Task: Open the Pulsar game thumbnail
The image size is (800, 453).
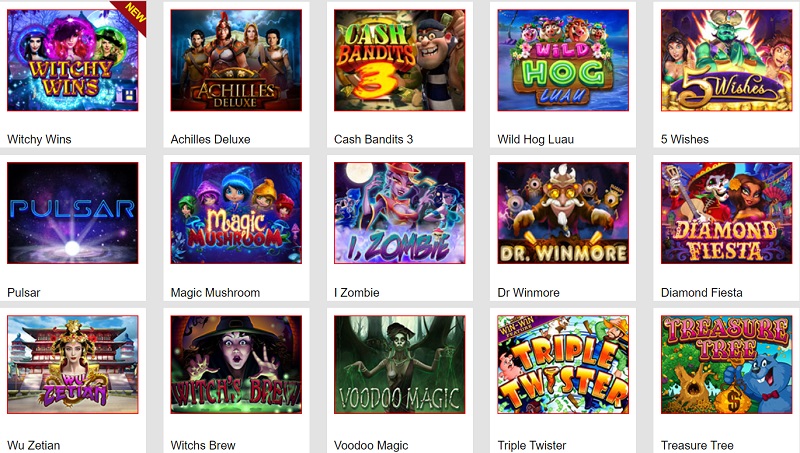Action: [72, 213]
